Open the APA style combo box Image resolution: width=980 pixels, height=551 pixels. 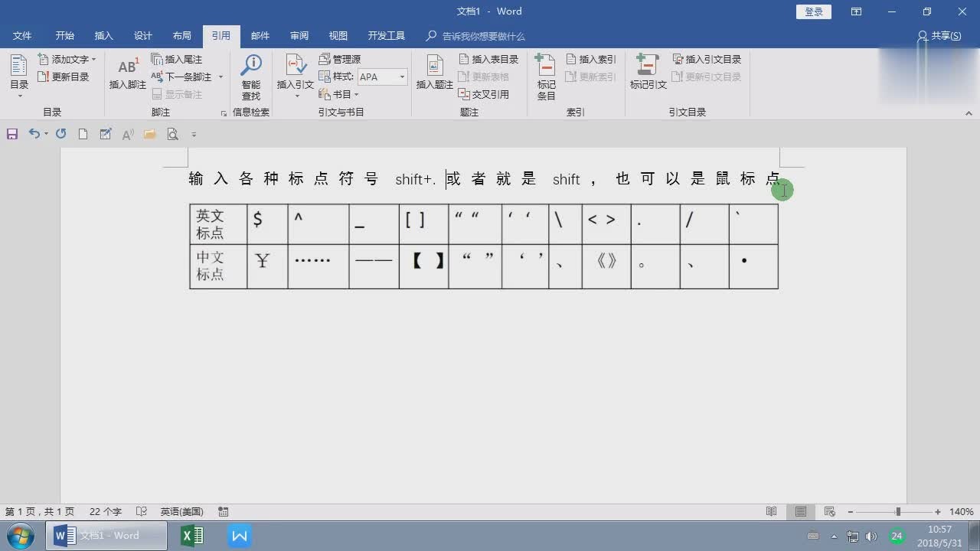tap(382, 77)
